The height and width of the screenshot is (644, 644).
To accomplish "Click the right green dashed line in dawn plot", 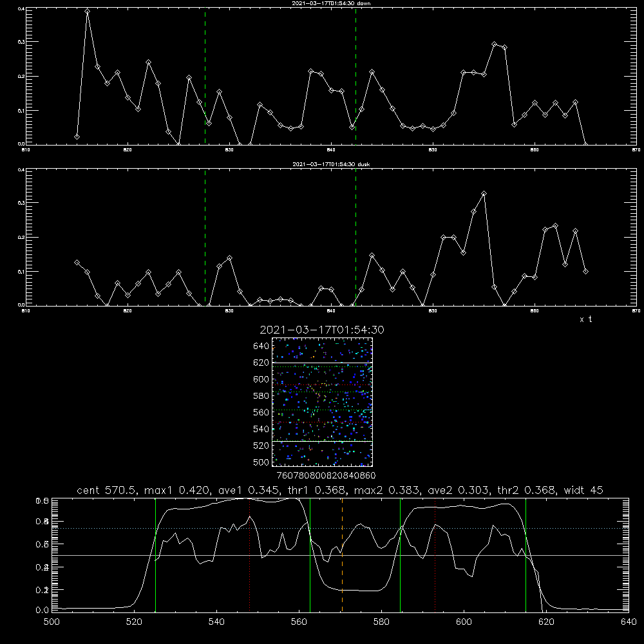I will 355,76.
